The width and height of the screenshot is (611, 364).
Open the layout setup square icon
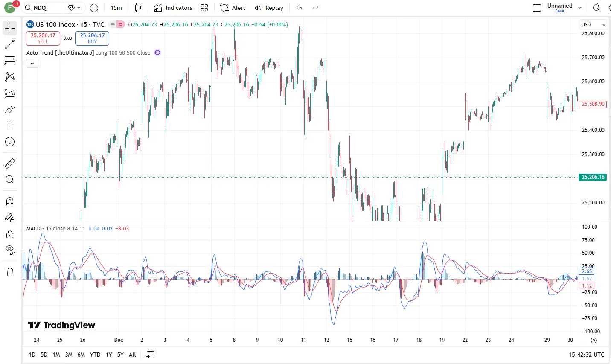[537, 8]
